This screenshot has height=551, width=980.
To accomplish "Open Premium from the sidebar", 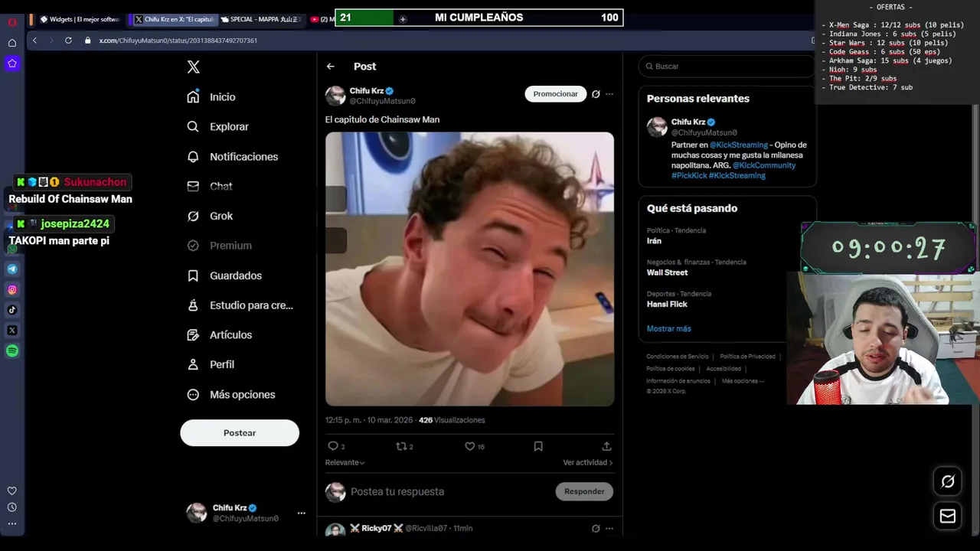I will point(220,246).
